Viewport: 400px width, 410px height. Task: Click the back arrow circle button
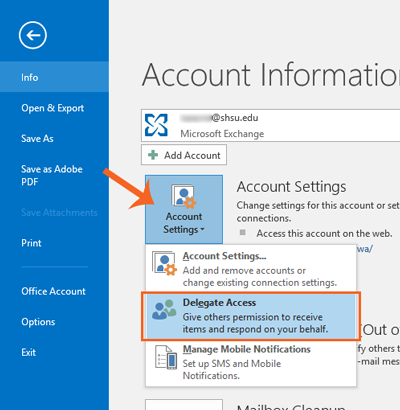[x=33, y=35]
